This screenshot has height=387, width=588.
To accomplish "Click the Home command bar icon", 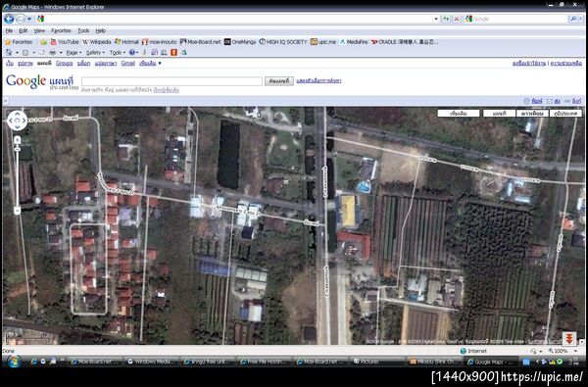I will coord(9,53).
